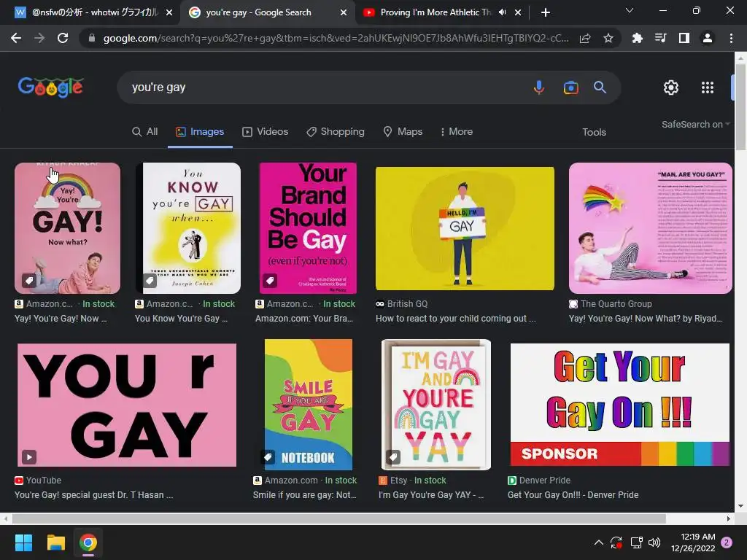
Task: Go to Google home via the logo
Action: click(x=50, y=87)
